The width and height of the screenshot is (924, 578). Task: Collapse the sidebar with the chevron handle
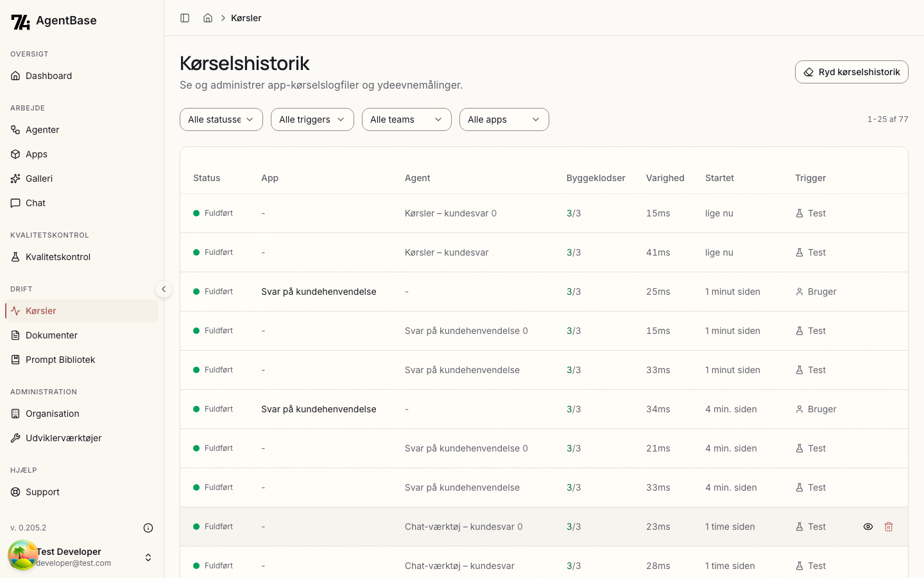164,289
